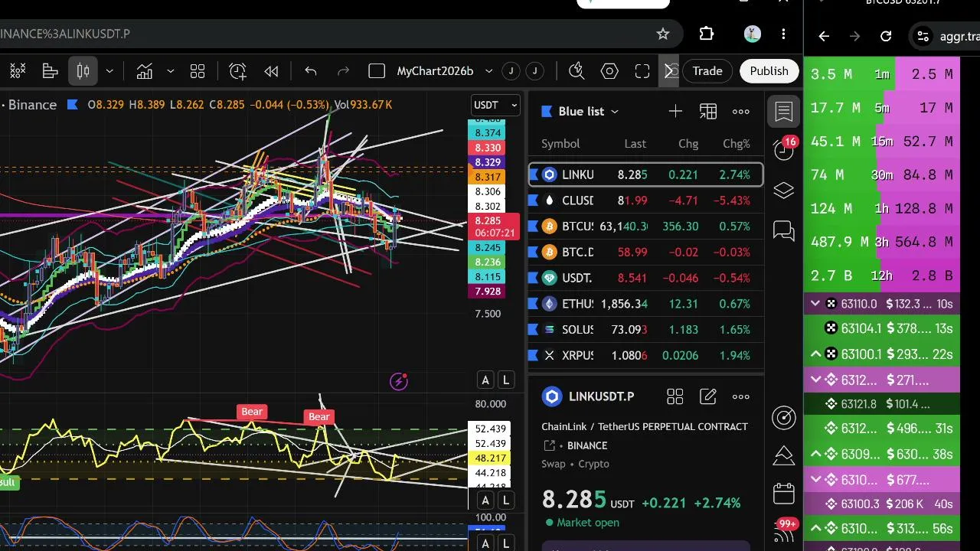This screenshot has width=980, height=551.
Task: Open the browser three-dot menu
Action: point(783,34)
